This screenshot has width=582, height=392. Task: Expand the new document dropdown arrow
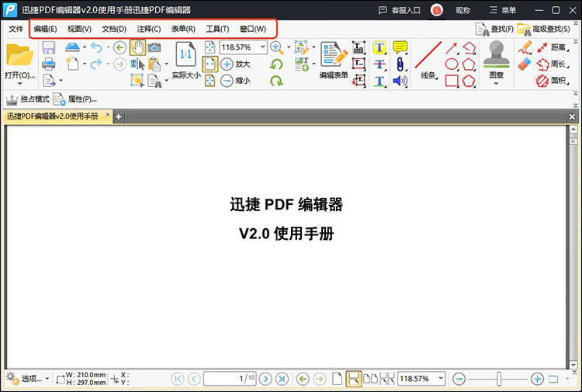[x=85, y=64]
